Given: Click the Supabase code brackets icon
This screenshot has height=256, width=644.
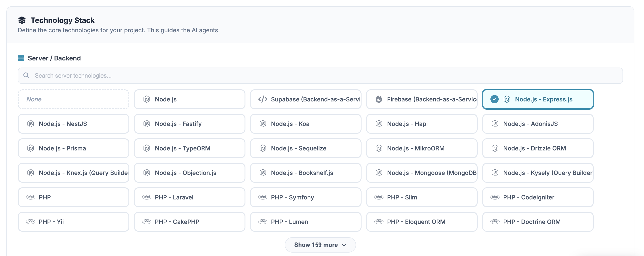Looking at the screenshot, I should pyautogui.click(x=263, y=99).
